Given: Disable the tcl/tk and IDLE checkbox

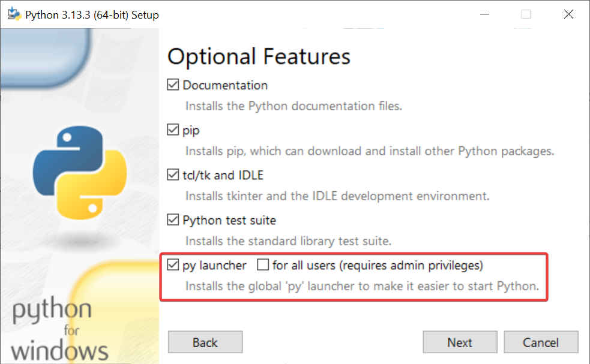Looking at the screenshot, I should pos(173,175).
